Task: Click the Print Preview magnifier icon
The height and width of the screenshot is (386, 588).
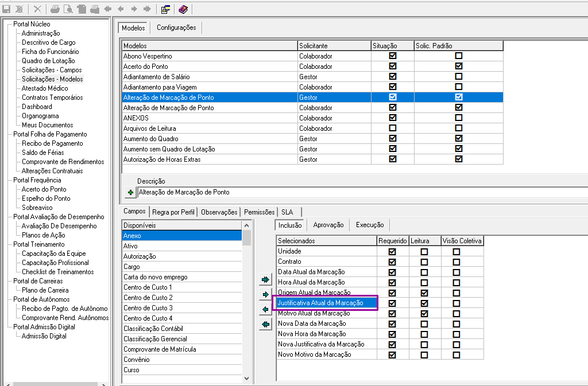Action: tap(68, 9)
